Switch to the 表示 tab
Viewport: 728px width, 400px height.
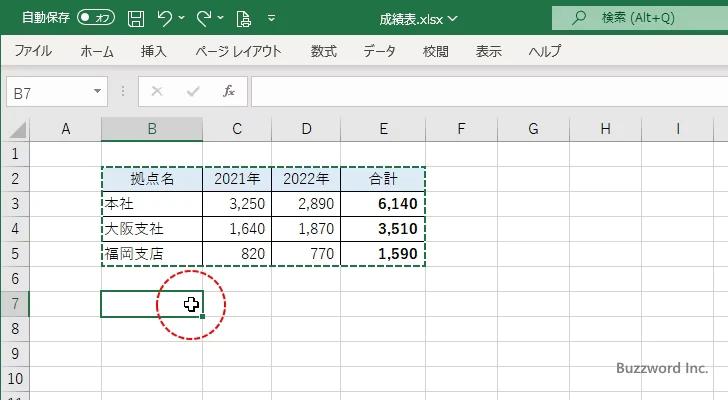(x=488, y=51)
